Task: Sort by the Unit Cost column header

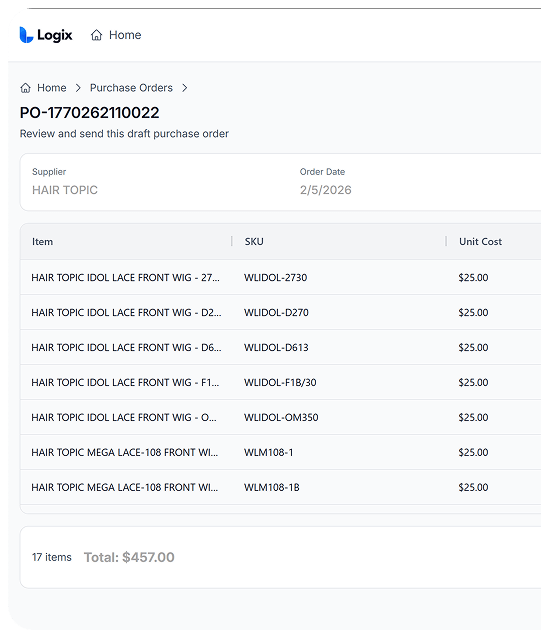Action: coord(480,241)
